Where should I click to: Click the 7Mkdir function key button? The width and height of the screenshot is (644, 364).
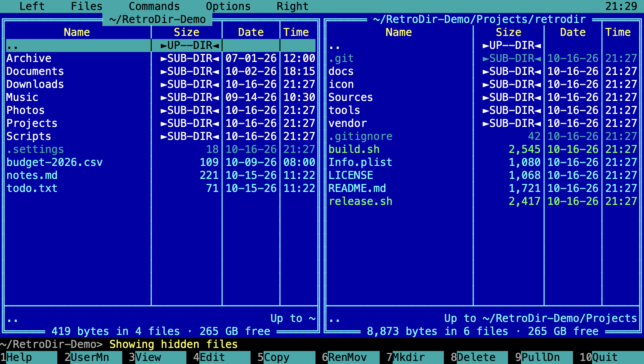tap(415, 357)
